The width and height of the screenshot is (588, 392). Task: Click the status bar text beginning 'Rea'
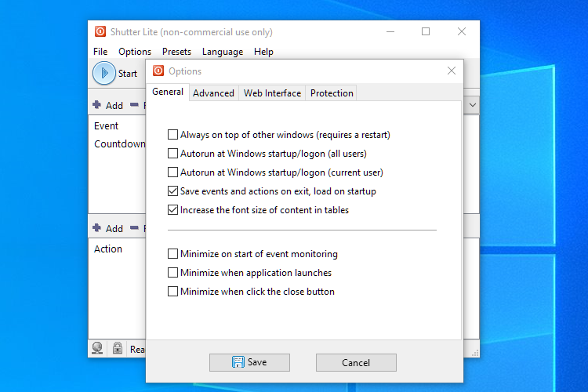click(x=137, y=349)
